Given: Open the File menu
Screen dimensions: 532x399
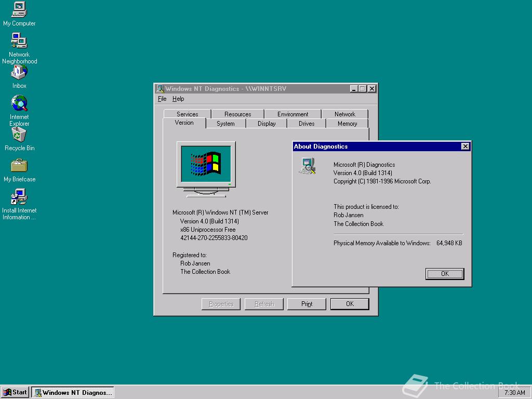Looking at the screenshot, I should tap(162, 99).
